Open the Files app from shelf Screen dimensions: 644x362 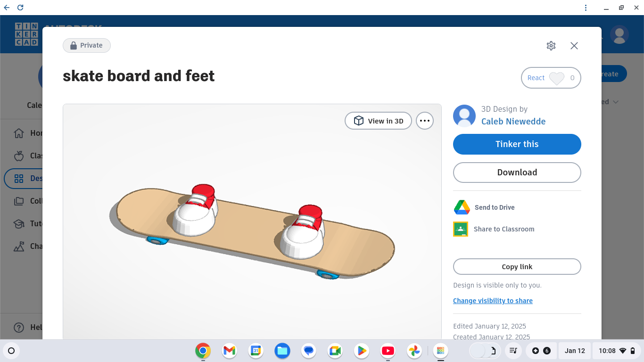[282, 351]
